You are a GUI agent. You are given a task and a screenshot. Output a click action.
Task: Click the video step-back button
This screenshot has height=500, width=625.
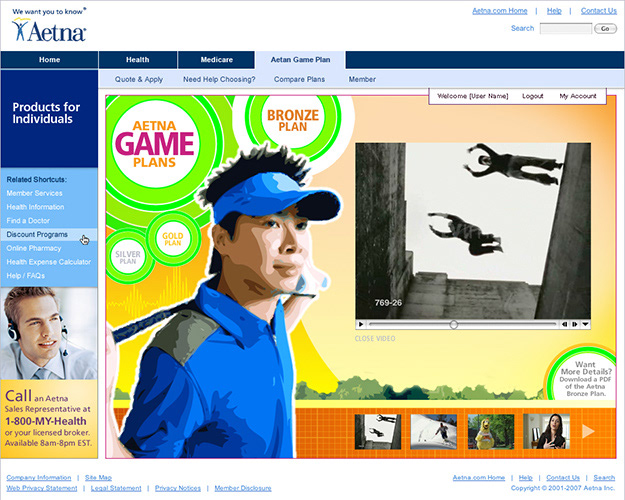coord(564,325)
